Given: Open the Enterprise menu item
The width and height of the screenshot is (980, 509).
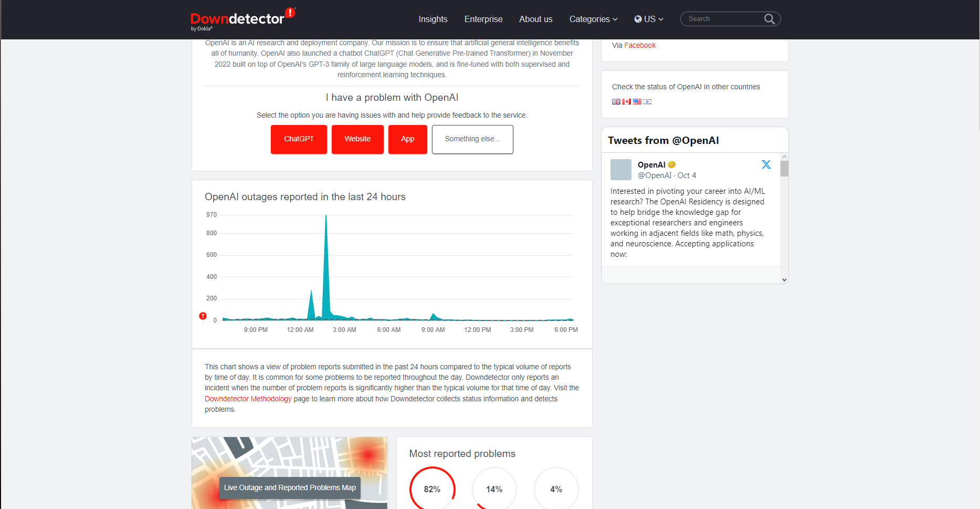Looking at the screenshot, I should [483, 19].
